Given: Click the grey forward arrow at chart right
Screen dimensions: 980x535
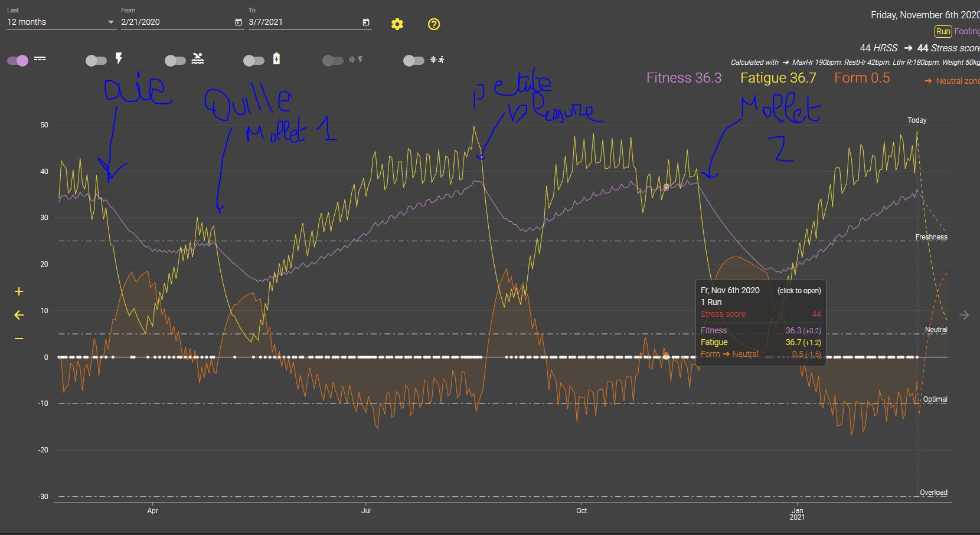Looking at the screenshot, I should (x=964, y=315).
